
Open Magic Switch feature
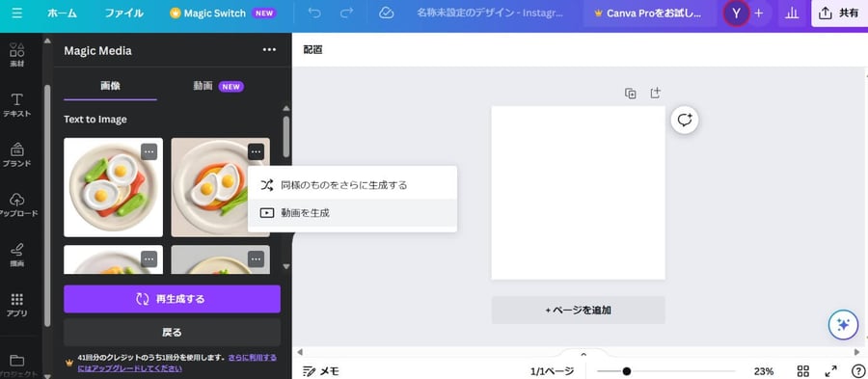[x=223, y=14]
